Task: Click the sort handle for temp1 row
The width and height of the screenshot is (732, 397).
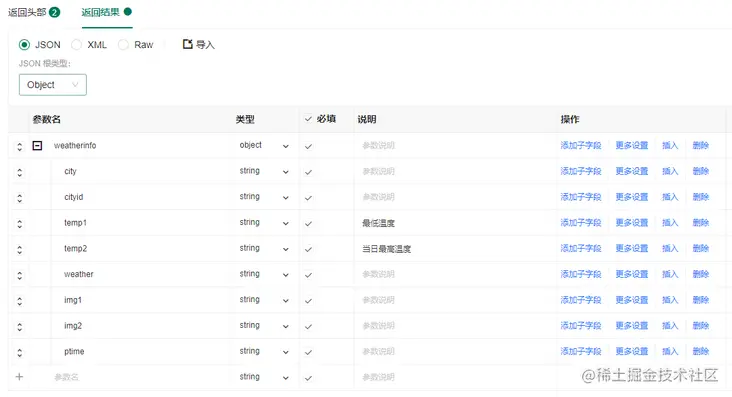Action: [x=20, y=224]
